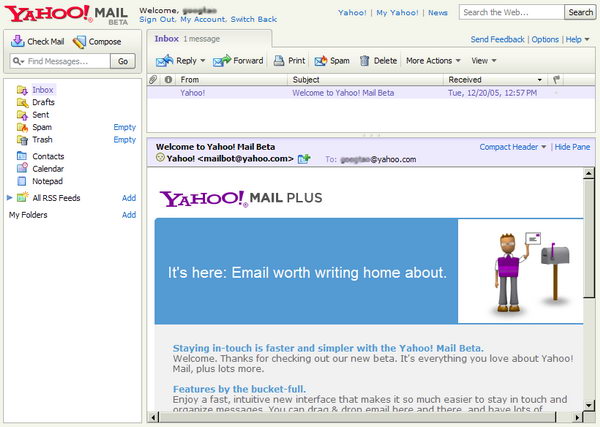Screen dimensions: 600x427
Task: Sort messages by Received column
Action: pyautogui.click(x=465, y=79)
